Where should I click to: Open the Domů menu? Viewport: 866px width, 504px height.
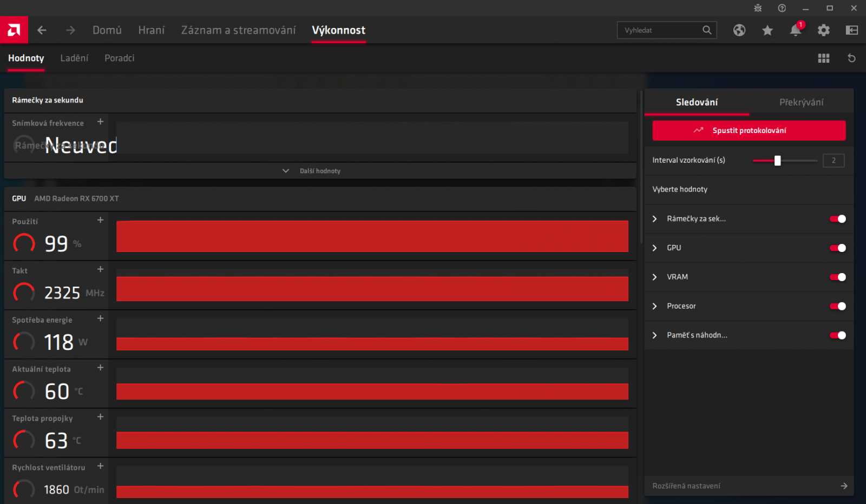coord(107,30)
